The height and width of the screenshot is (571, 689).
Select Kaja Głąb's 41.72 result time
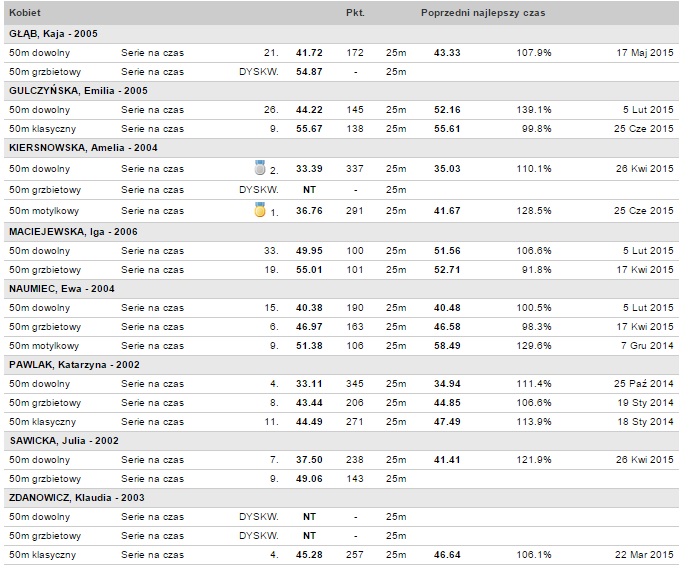[309, 53]
